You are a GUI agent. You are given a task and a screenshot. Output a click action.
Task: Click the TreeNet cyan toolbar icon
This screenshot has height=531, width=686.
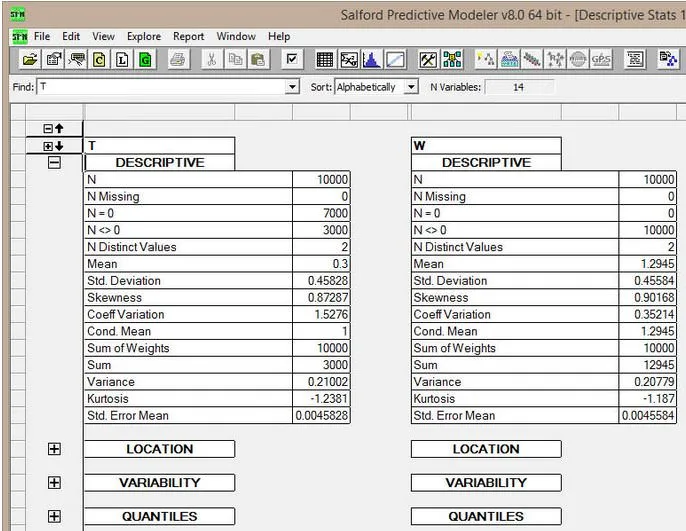[x=509, y=59]
